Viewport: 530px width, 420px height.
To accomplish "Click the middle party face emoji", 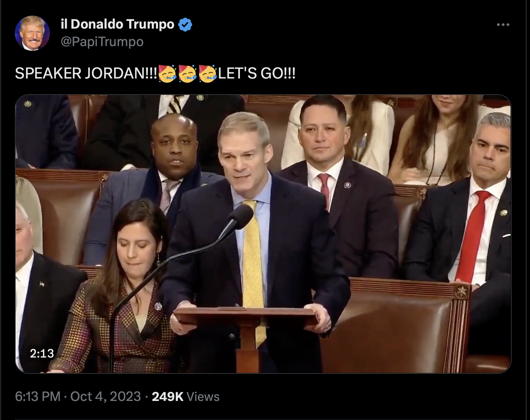I will pos(187,73).
